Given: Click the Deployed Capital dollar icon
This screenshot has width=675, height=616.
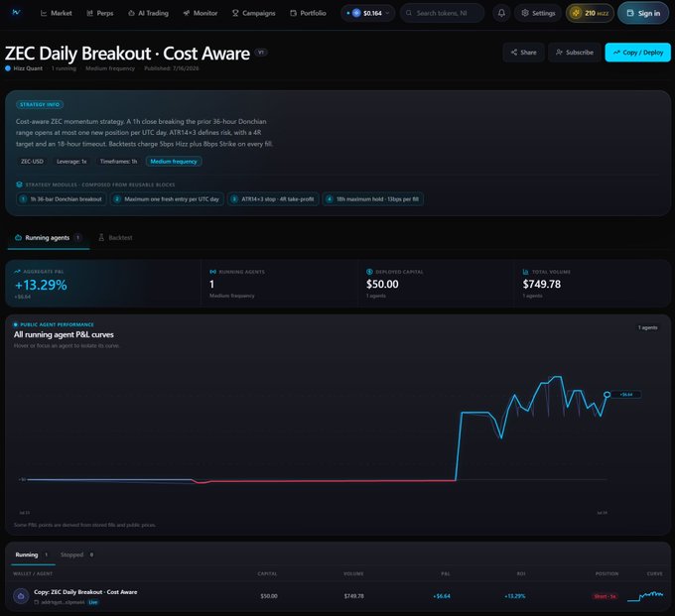Looking at the screenshot, I should (369, 272).
